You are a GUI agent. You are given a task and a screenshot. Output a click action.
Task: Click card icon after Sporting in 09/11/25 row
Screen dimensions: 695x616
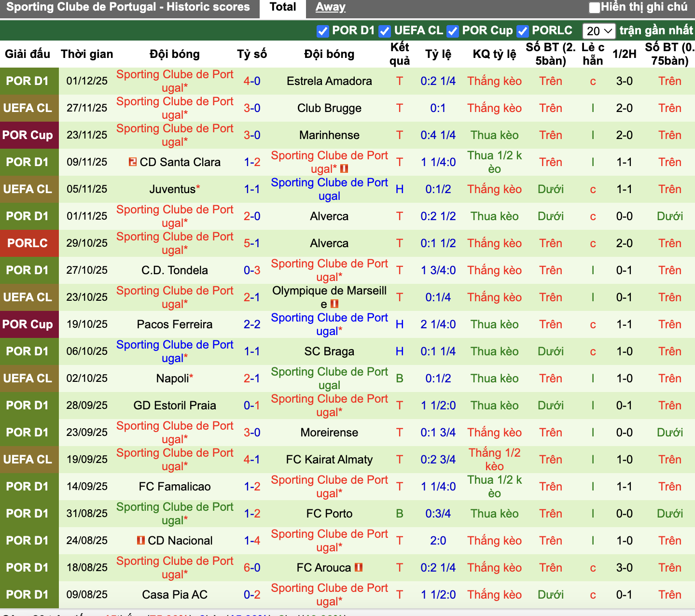[x=344, y=169]
